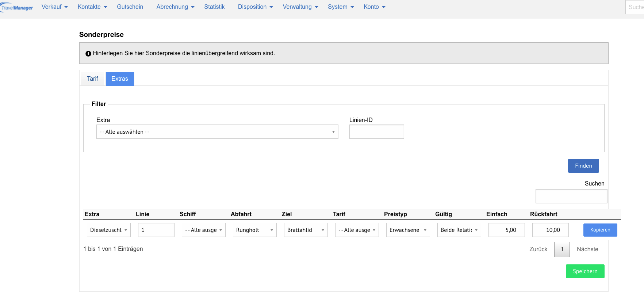Sort by the Extra column header
The width and height of the screenshot is (644, 306).
click(92, 214)
